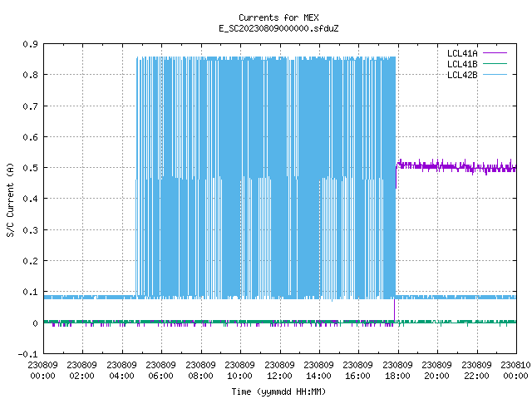Click the 0.3 y-axis tick label
The height and width of the screenshot is (399, 532).
31,230
